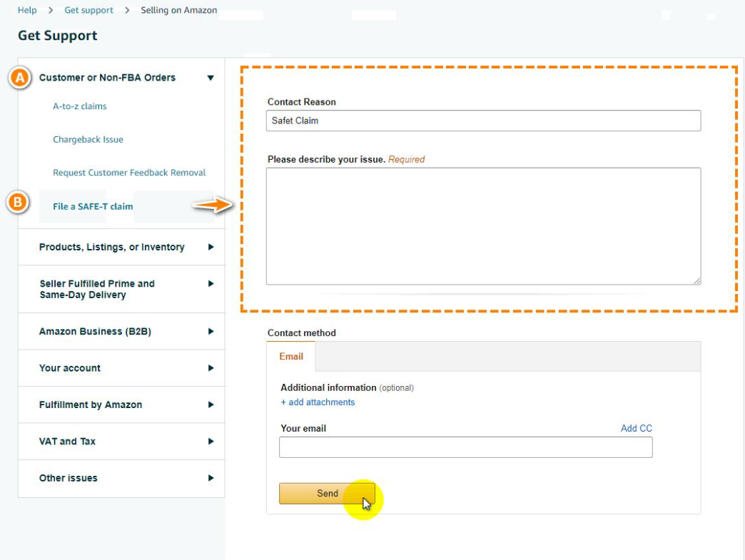Image resolution: width=745 pixels, height=560 pixels.
Task: Click the describe your issue text area
Action: (483, 226)
